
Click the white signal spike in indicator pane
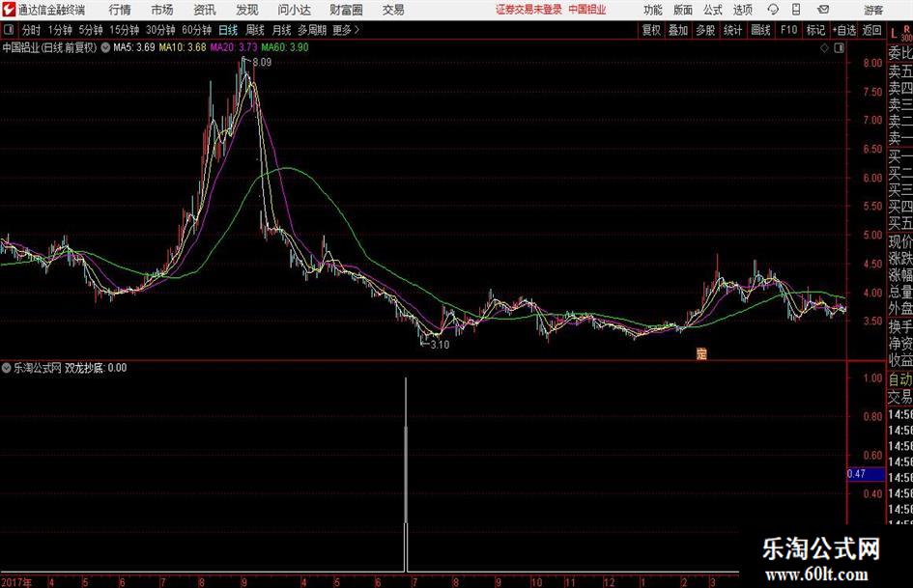[x=406, y=474]
